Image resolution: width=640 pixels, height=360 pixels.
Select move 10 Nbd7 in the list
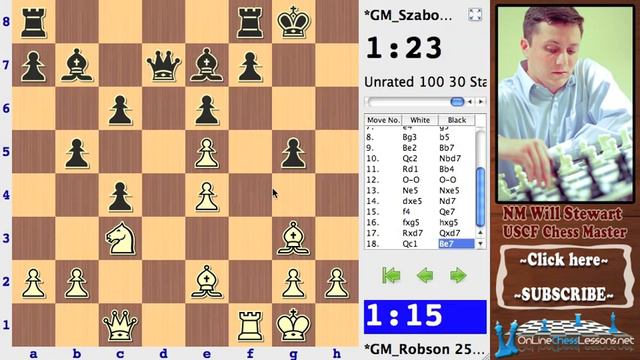pyautogui.click(x=450, y=158)
